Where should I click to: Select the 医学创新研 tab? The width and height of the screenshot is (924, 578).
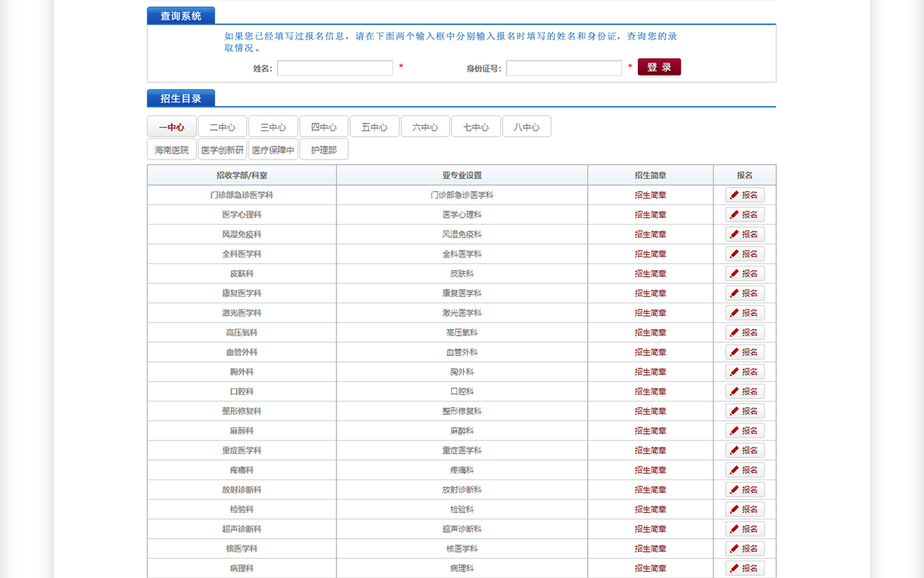tap(222, 150)
